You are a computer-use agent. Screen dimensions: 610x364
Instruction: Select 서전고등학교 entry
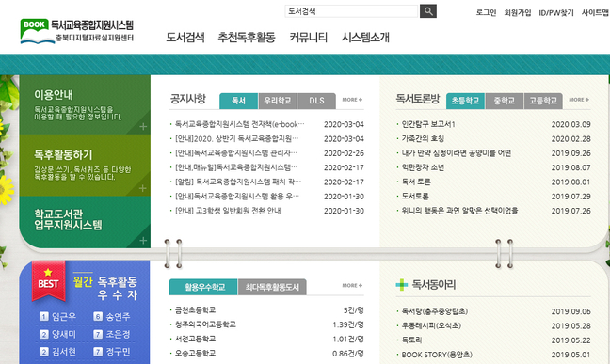point(195,339)
